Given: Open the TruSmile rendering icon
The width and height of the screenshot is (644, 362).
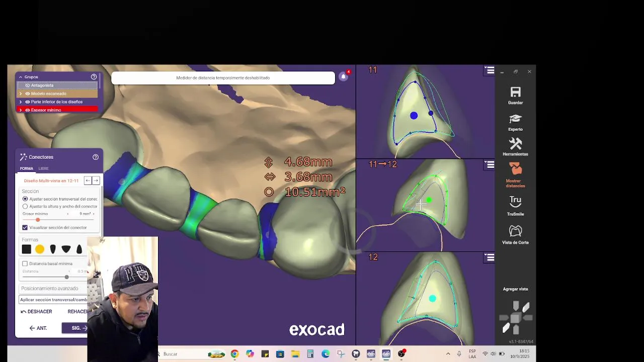Looking at the screenshot, I should 515,202.
